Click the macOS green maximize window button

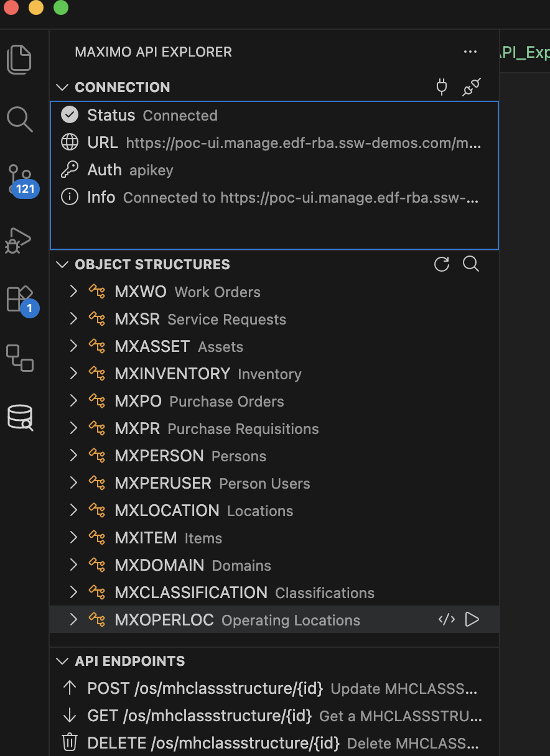coord(60,7)
